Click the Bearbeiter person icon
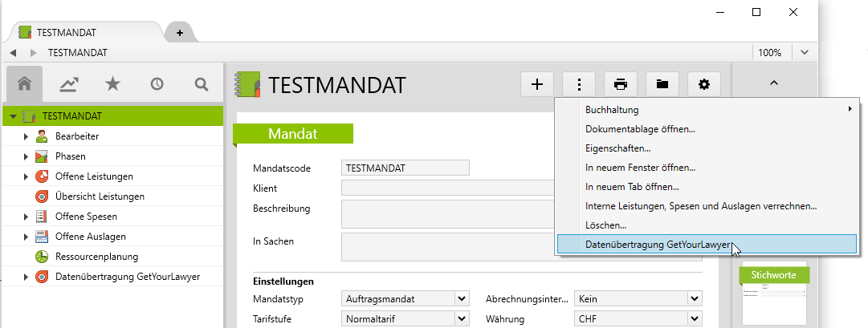 click(x=42, y=136)
